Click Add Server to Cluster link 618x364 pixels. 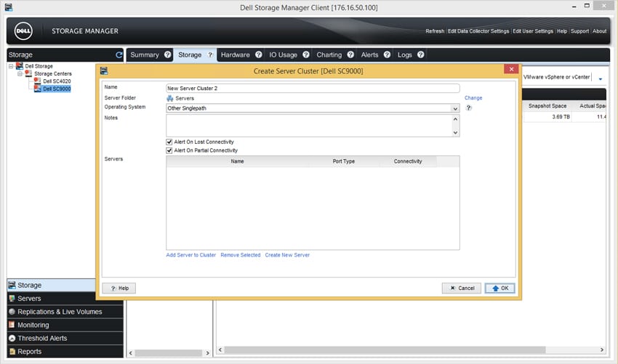tap(190, 255)
